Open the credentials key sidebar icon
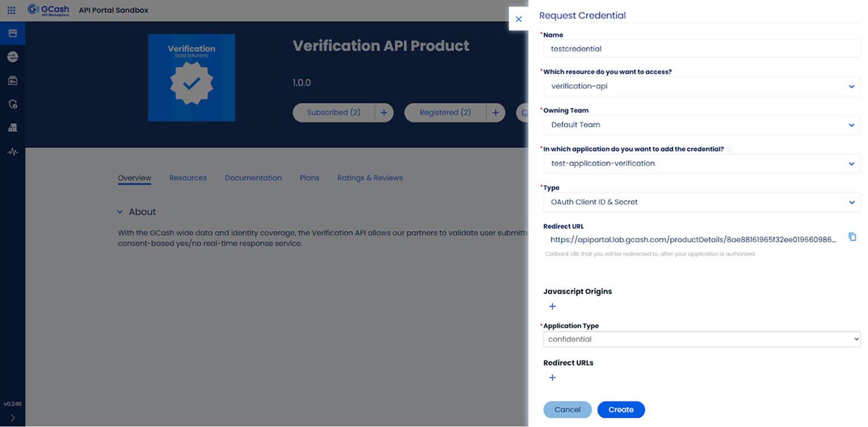The image size is (868, 427). (12, 81)
